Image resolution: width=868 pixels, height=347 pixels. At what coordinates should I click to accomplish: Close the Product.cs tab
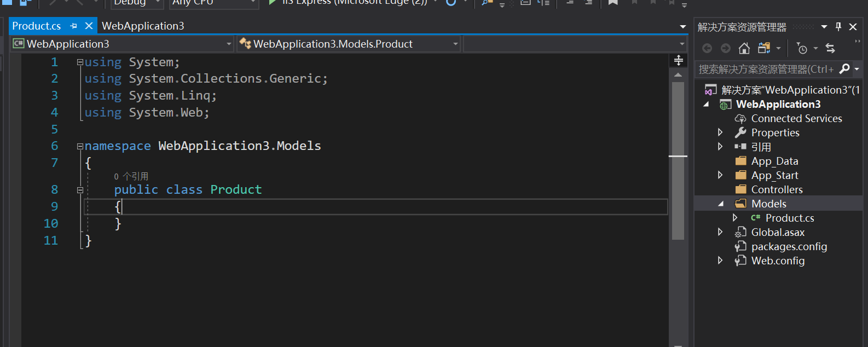click(89, 26)
